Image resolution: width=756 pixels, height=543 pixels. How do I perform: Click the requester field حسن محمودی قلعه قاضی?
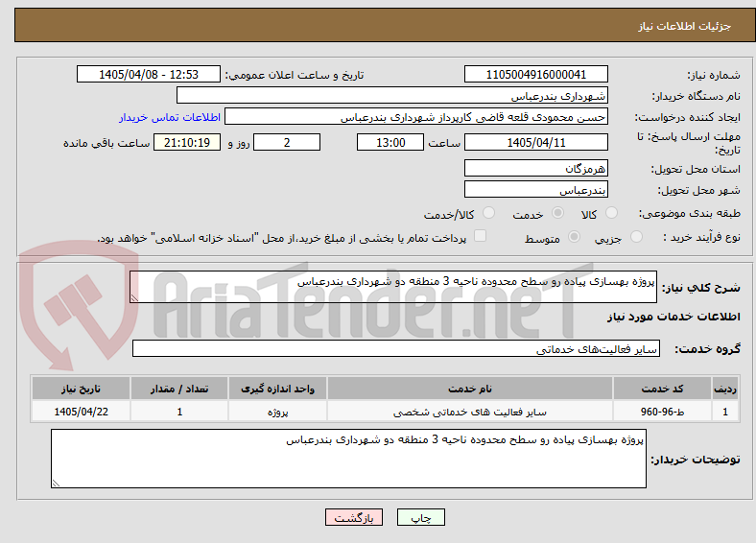pyautogui.click(x=416, y=117)
